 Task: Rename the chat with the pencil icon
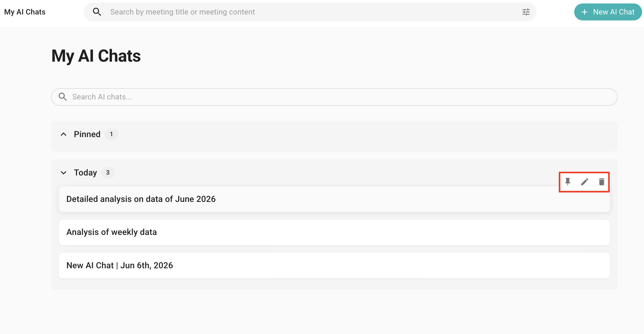585,182
